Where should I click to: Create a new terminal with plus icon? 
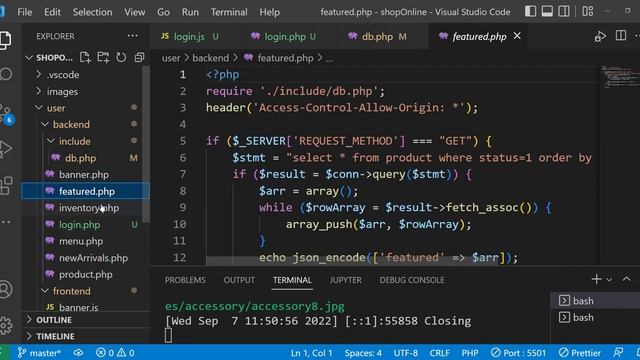pyautogui.click(x=596, y=279)
